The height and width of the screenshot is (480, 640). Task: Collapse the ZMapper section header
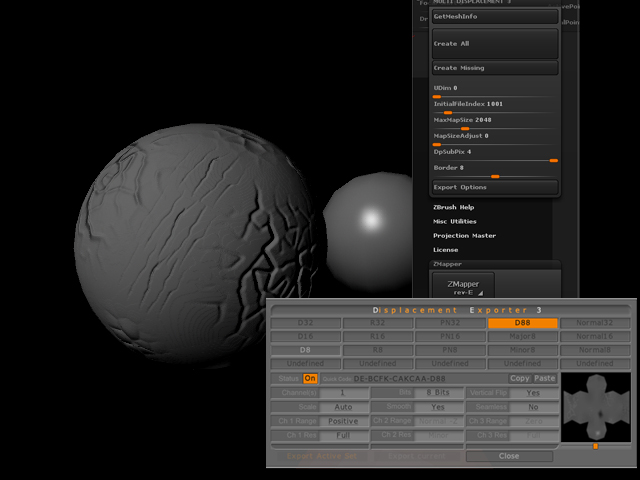(x=495, y=264)
